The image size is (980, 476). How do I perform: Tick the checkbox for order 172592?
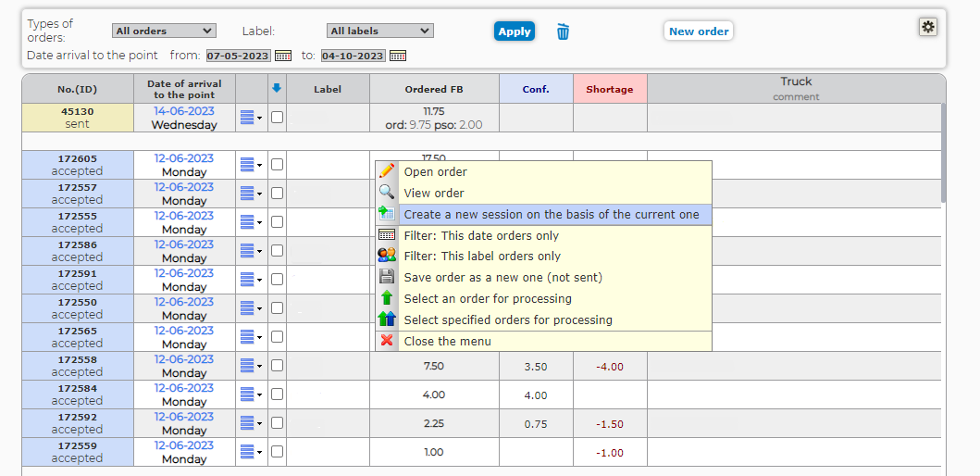pyautogui.click(x=277, y=423)
